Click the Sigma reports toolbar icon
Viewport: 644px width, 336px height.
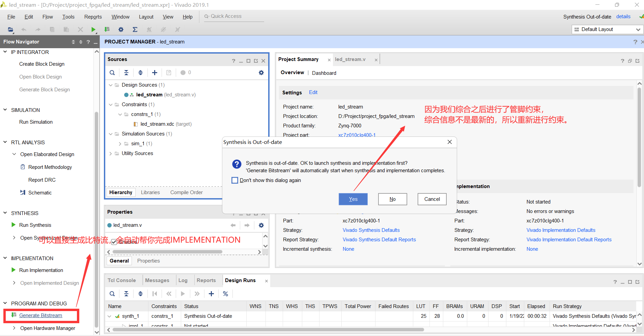click(135, 30)
